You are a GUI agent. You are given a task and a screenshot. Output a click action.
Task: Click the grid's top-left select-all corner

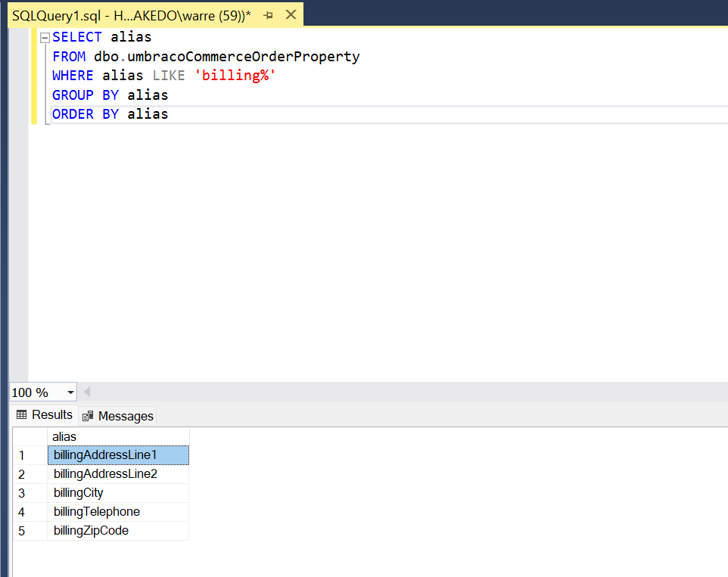point(30,436)
